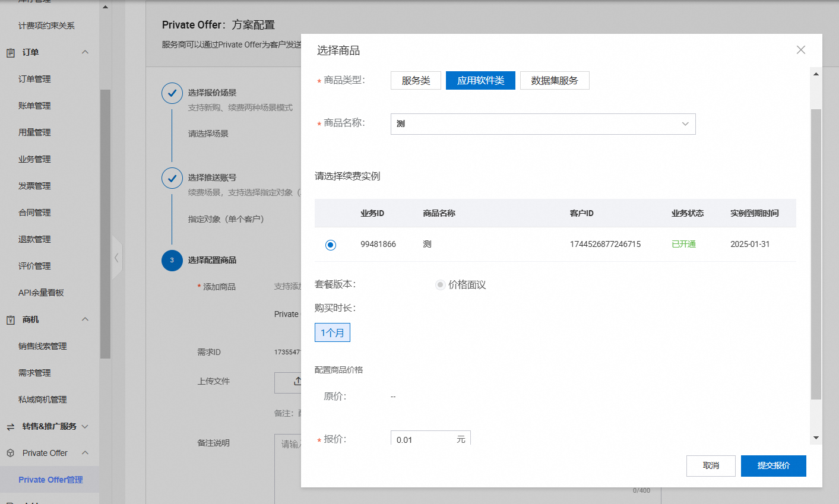Click the 报价 price input field
Image resolution: width=839 pixels, height=504 pixels.
click(x=430, y=439)
